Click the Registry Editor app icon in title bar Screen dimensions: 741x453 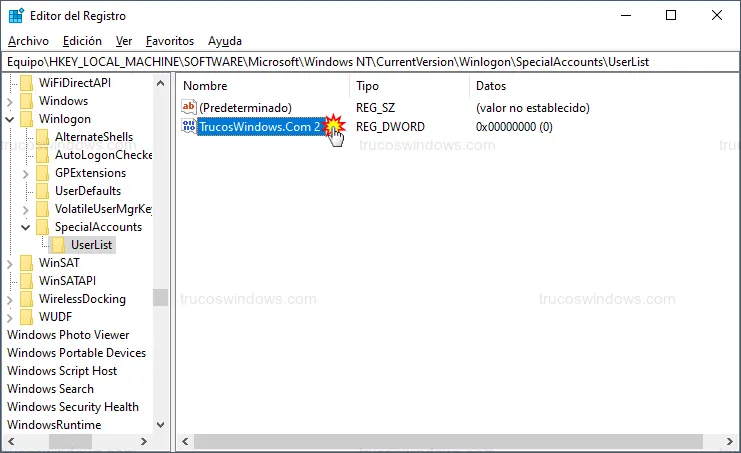[x=16, y=16]
